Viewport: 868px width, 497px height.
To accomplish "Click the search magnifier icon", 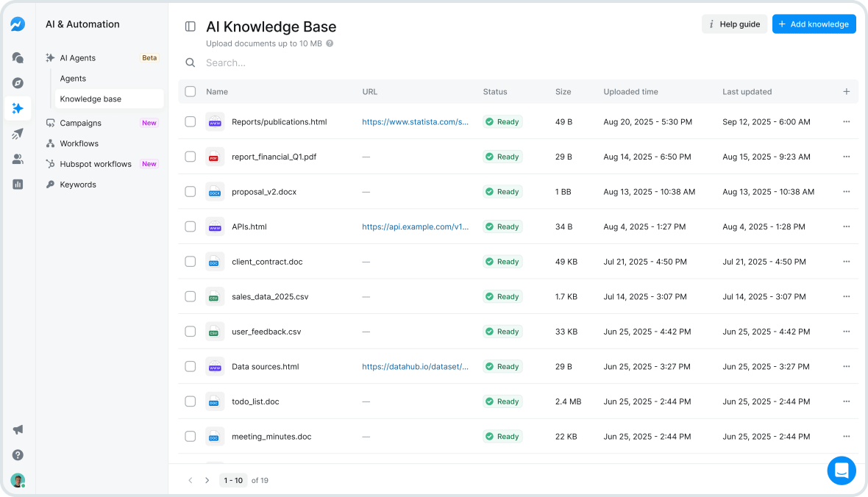I will tap(191, 63).
